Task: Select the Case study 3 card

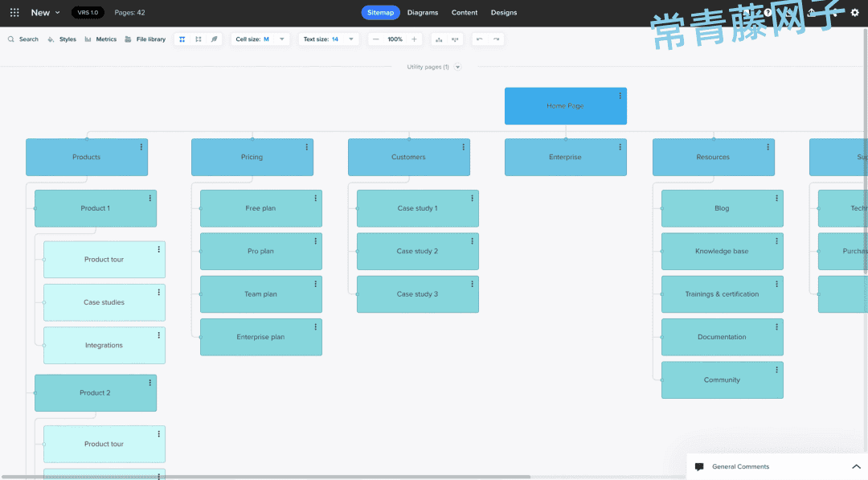Action: click(x=418, y=294)
